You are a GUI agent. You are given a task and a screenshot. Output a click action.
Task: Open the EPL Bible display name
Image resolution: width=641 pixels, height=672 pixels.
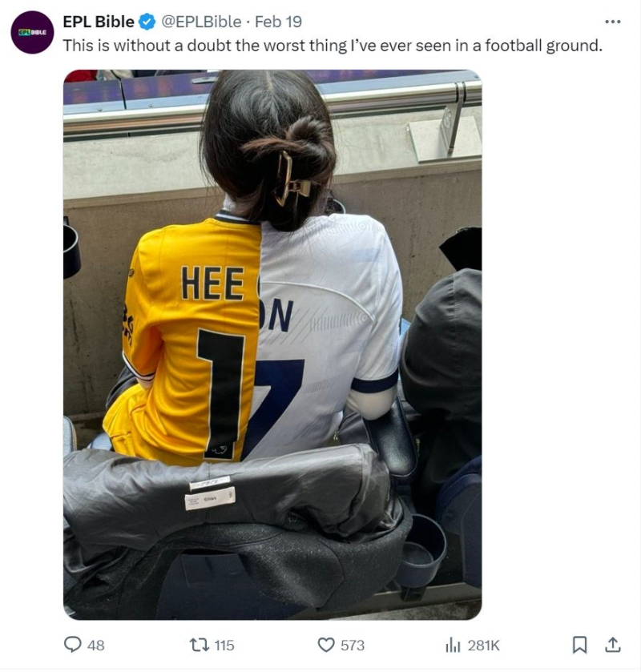[x=99, y=22]
